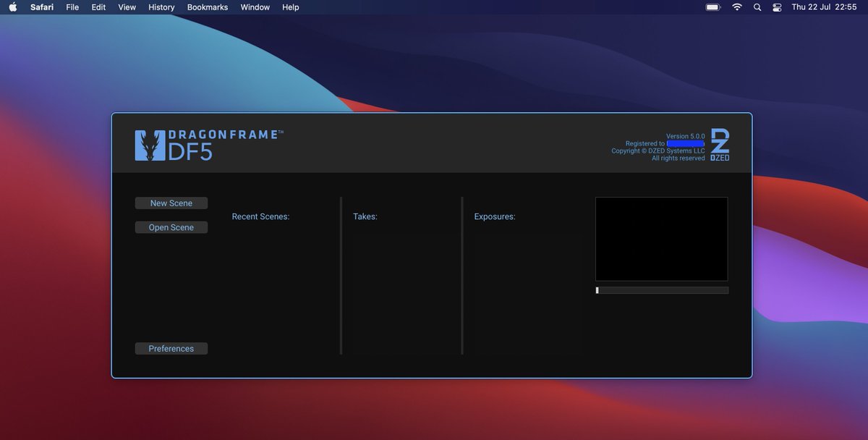Open the Edit menu
This screenshot has width=868, height=440.
[98, 7]
